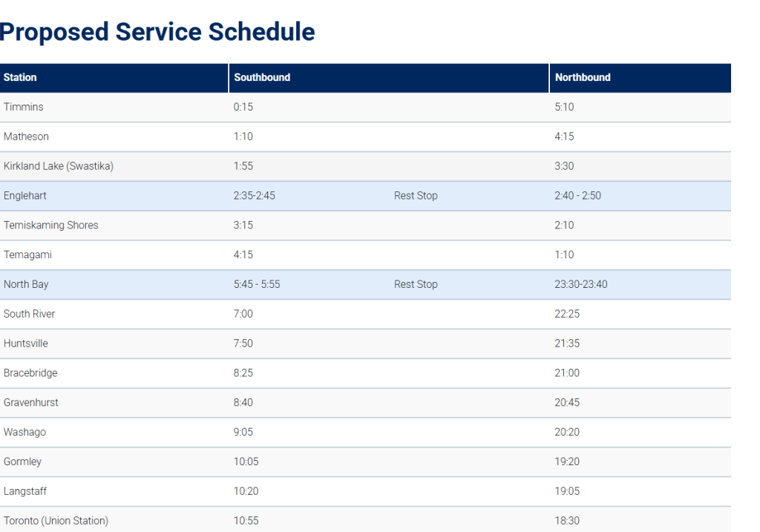Click the Temagami southbound time 4:15
760x532 pixels.
pyautogui.click(x=243, y=254)
